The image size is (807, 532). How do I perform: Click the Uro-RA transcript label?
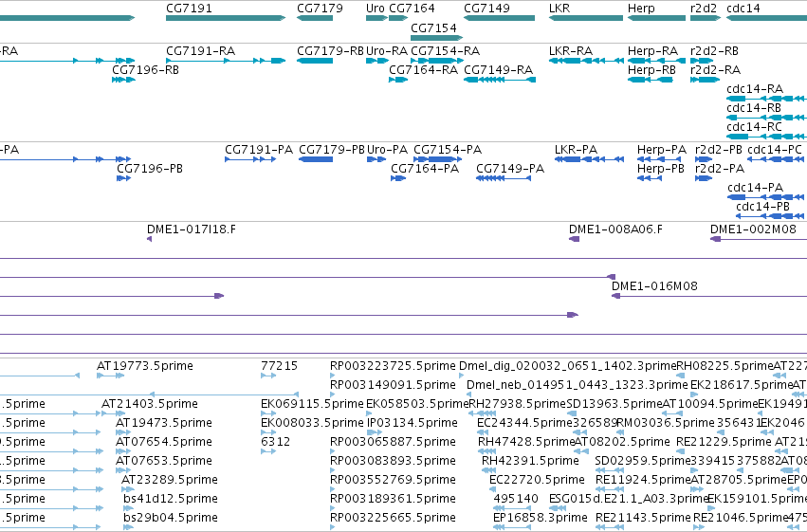(387, 51)
